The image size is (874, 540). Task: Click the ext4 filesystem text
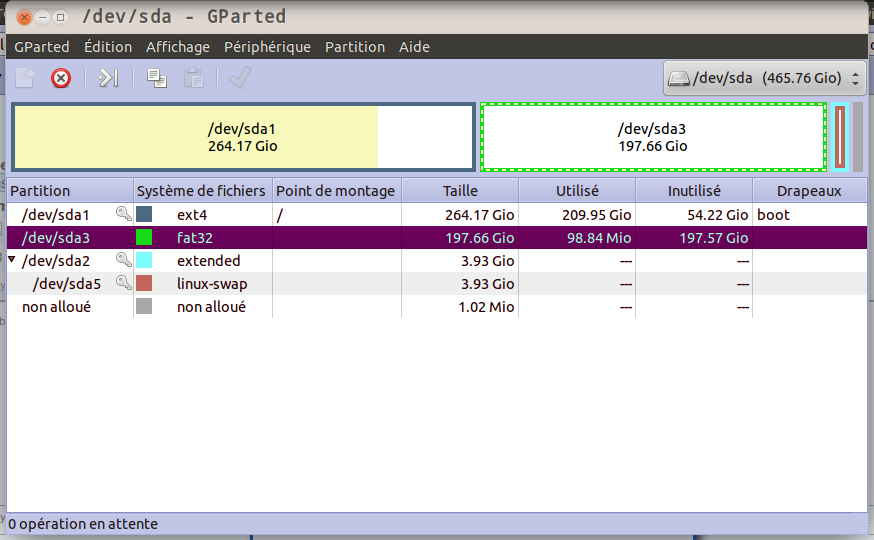192,215
